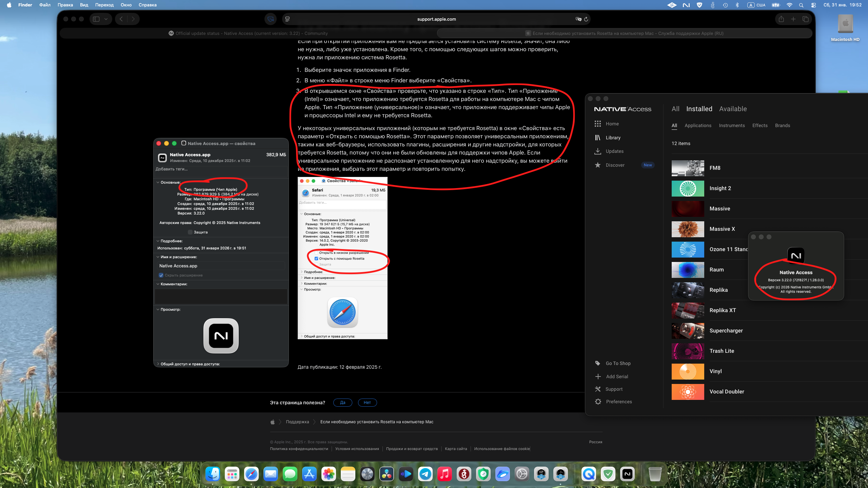868x488 pixels.
Task: Open Updates in Native Access sidebar
Action: point(614,151)
